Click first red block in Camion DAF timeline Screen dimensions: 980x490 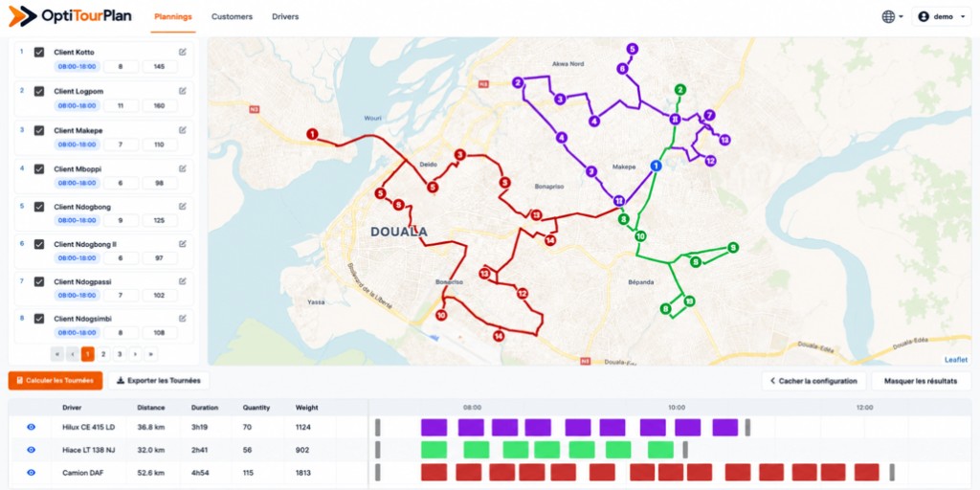coord(434,473)
